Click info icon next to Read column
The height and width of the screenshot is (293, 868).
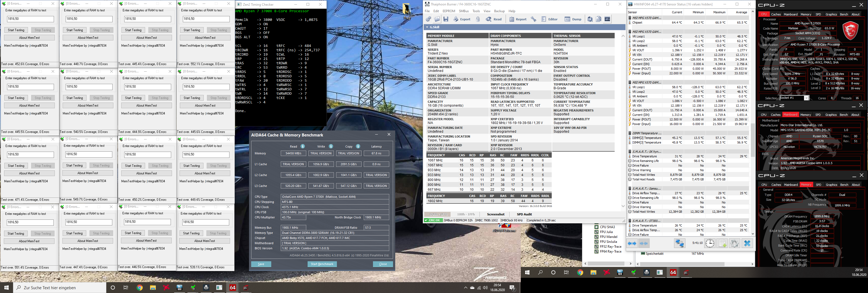(303, 146)
